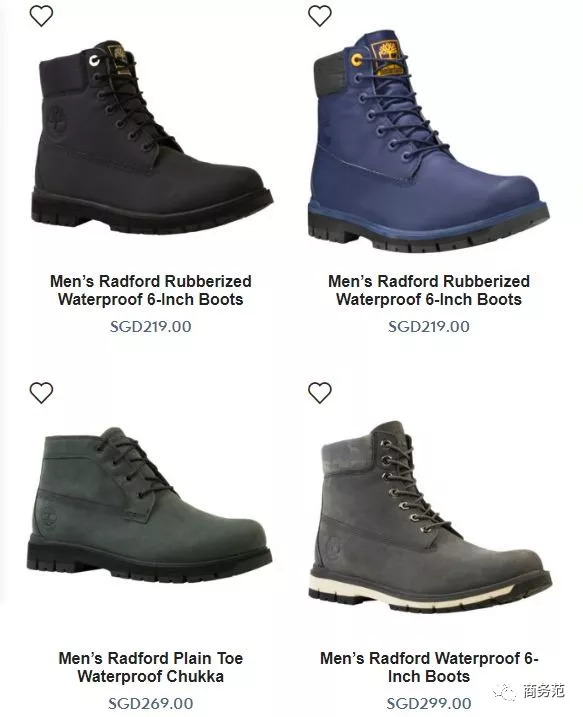Open Men's Radford Plain Toe Waterproof Chukka link

[x=151, y=667]
